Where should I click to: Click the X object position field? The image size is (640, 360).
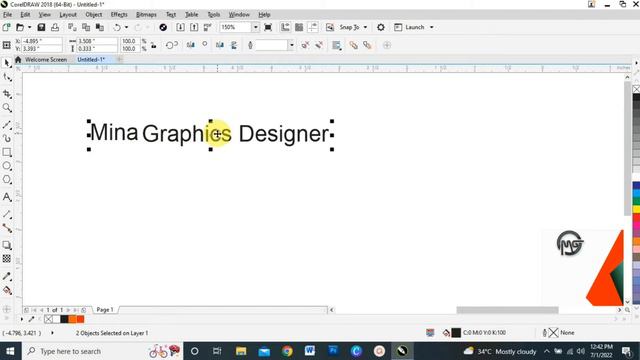tap(42, 41)
